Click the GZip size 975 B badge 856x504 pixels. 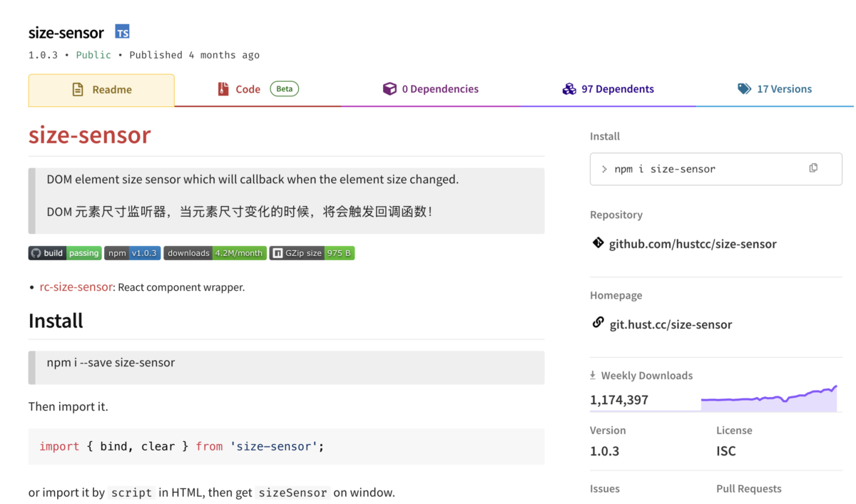(x=312, y=253)
